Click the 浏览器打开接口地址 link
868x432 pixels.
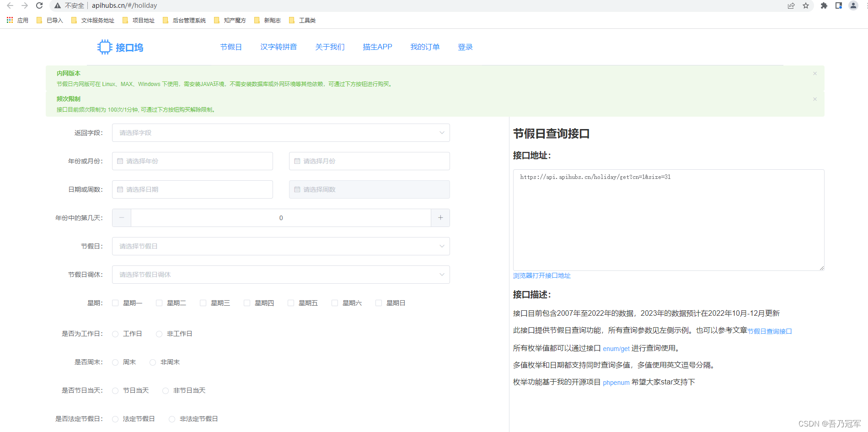coord(542,275)
